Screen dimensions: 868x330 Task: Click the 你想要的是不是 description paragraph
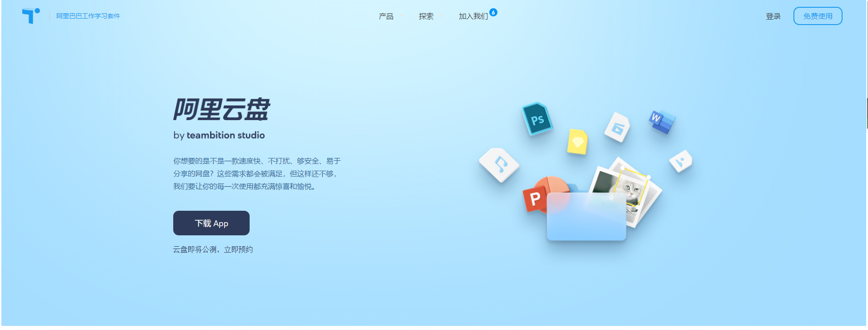257,174
